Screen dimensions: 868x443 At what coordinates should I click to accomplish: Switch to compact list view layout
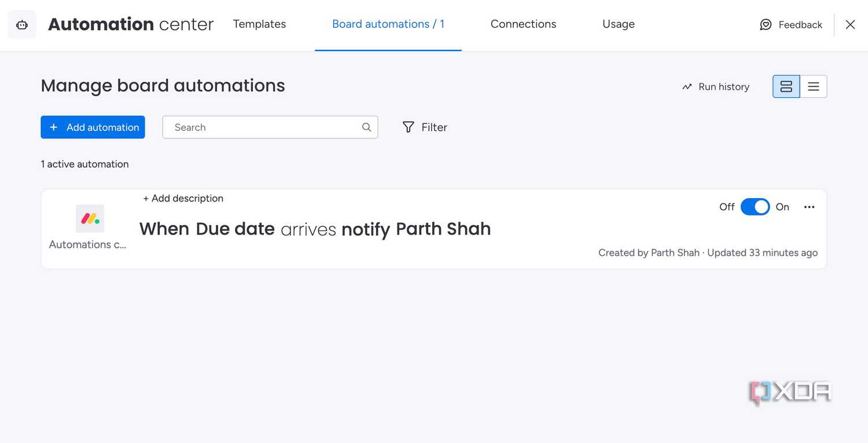coord(814,87)
